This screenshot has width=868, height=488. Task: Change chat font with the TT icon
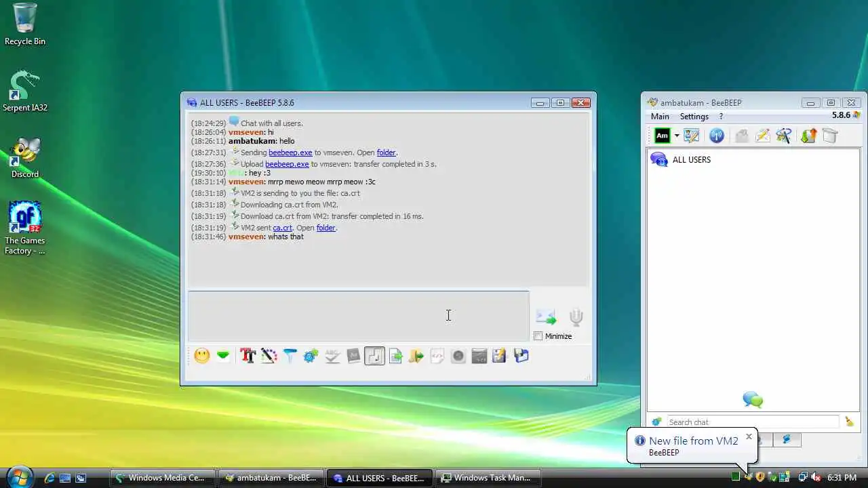[248, 356]
